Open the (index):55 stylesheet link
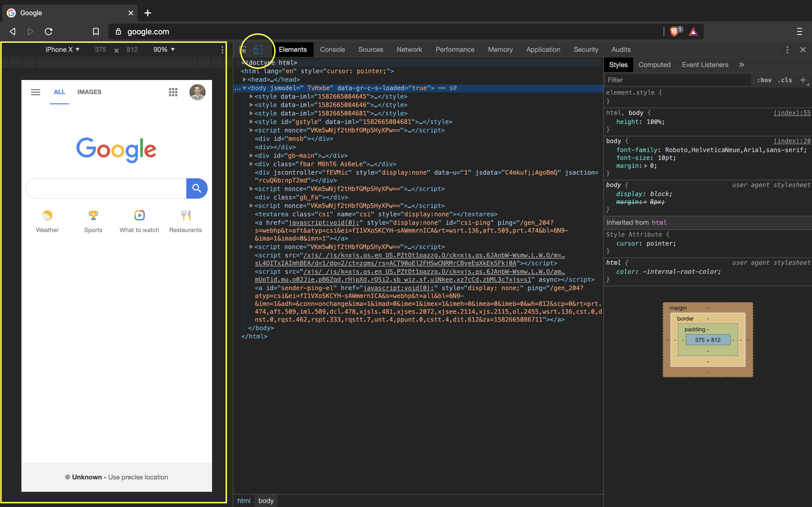Viewport: 812px width, 507px height. coord(792,113)
